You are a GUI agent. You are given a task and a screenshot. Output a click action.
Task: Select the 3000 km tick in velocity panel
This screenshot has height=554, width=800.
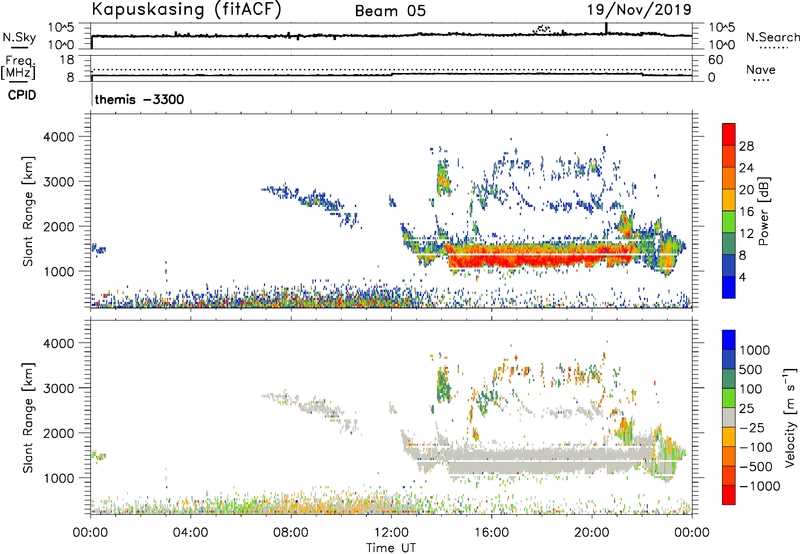click(59, 388)
